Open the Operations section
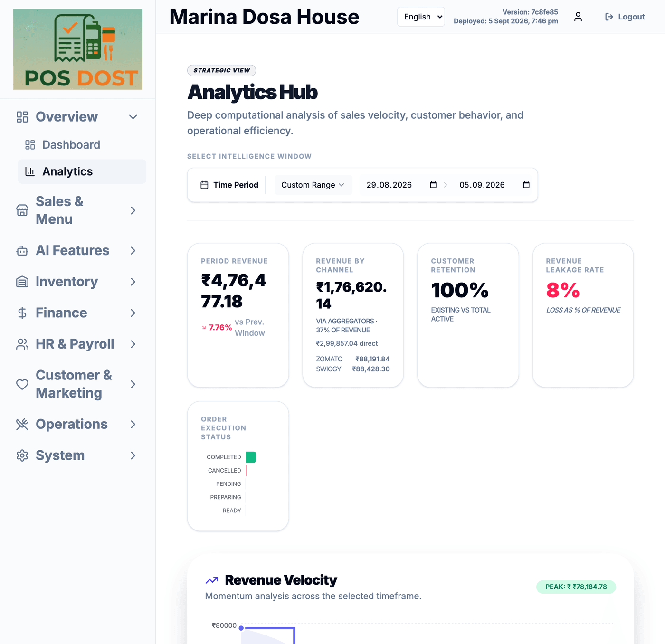This screenshot has height=644, width=665. (x=77, y=424)
